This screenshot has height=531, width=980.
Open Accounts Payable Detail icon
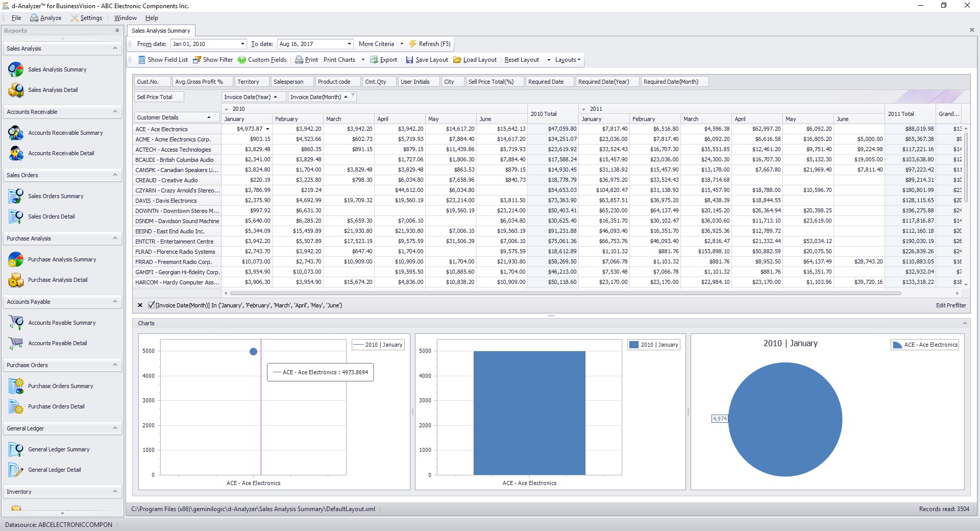pos(16,343)
